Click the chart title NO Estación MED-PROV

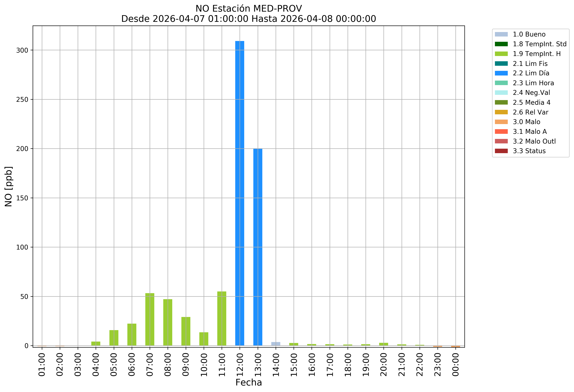249,9
